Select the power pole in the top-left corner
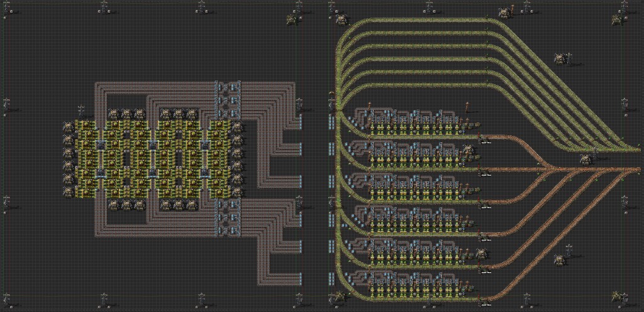644x312 pixels. click(x=6, y=8)
